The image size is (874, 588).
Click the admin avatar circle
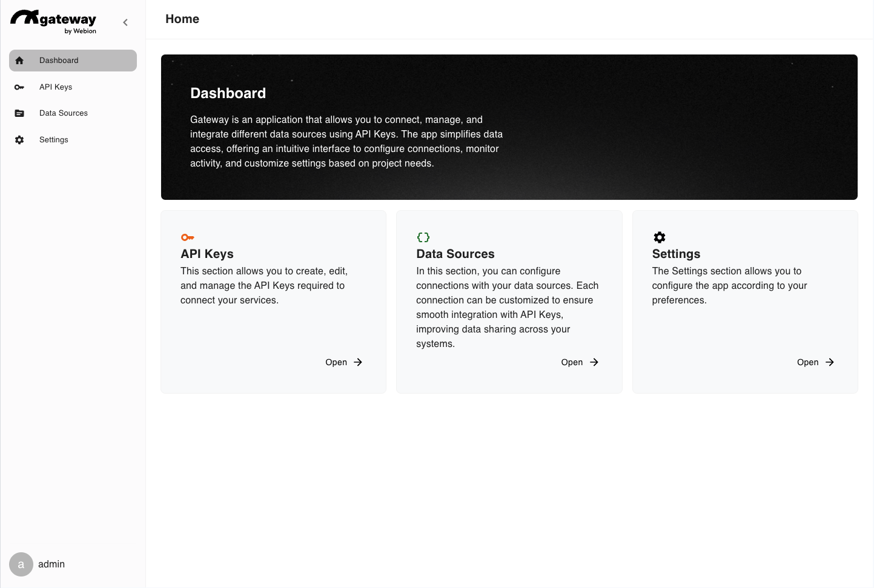tap(21, 564)
